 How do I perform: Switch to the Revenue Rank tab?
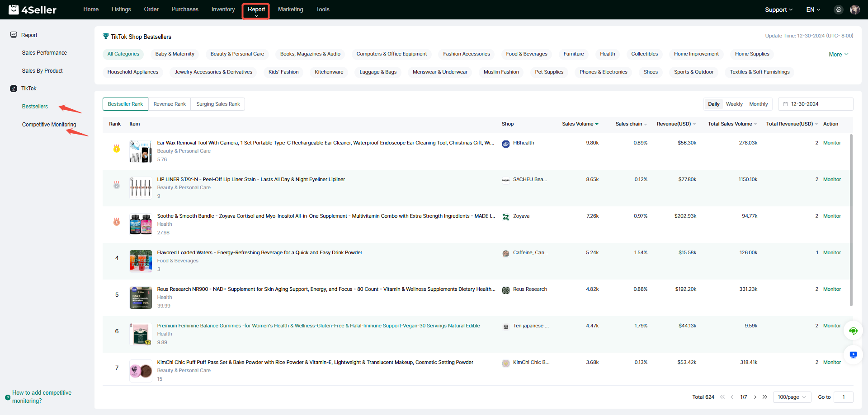tap(170, 104)
